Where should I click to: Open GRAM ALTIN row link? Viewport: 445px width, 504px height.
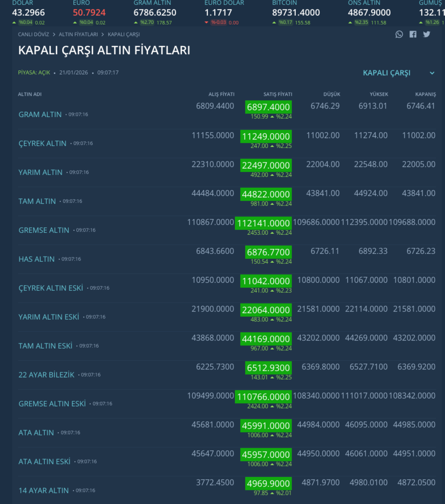click(40, 115)
